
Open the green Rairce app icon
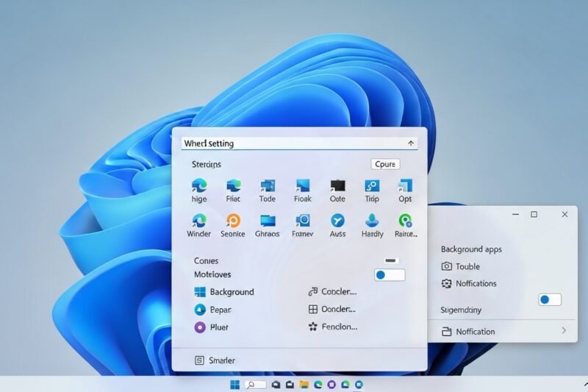click(406, 221)
